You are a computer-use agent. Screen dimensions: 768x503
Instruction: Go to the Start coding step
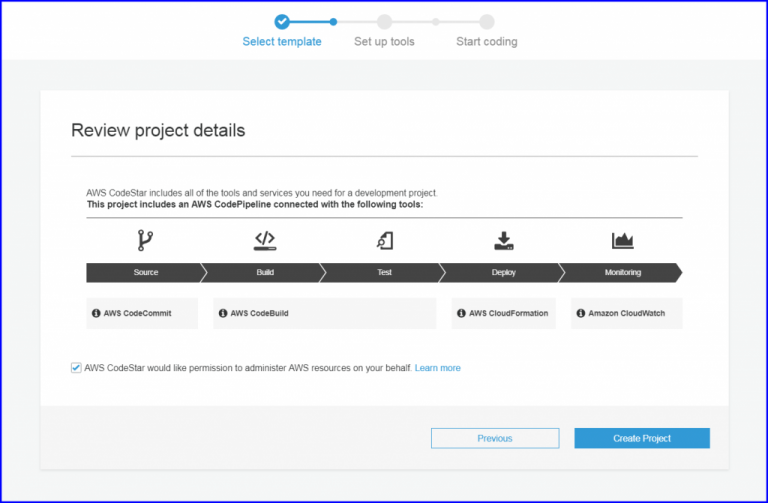point(487,42)
